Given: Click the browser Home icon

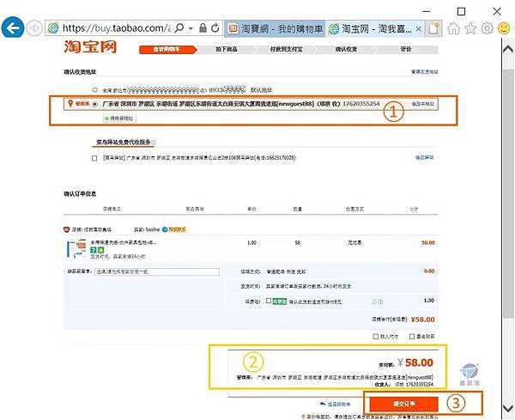Looking at the screenshot, I should 453,28.
